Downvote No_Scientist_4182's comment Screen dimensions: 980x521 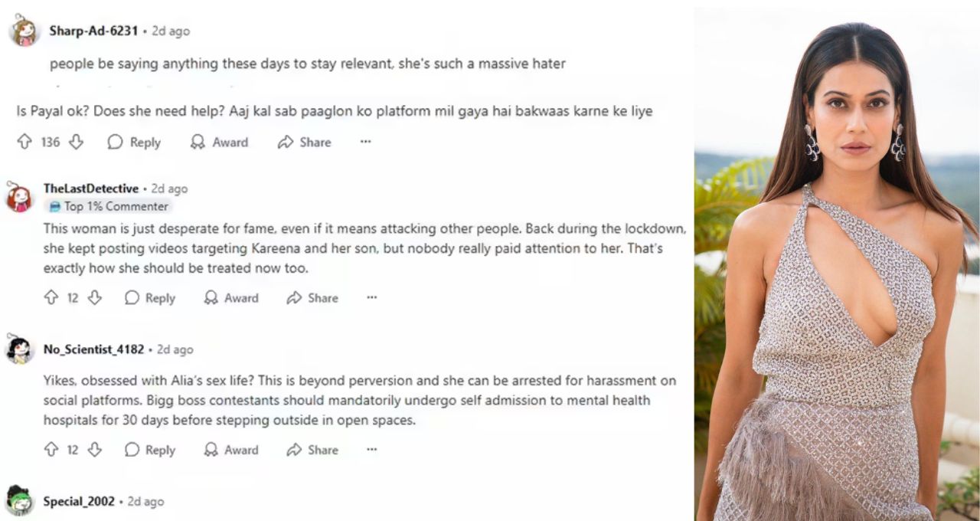tap(94, 450)
